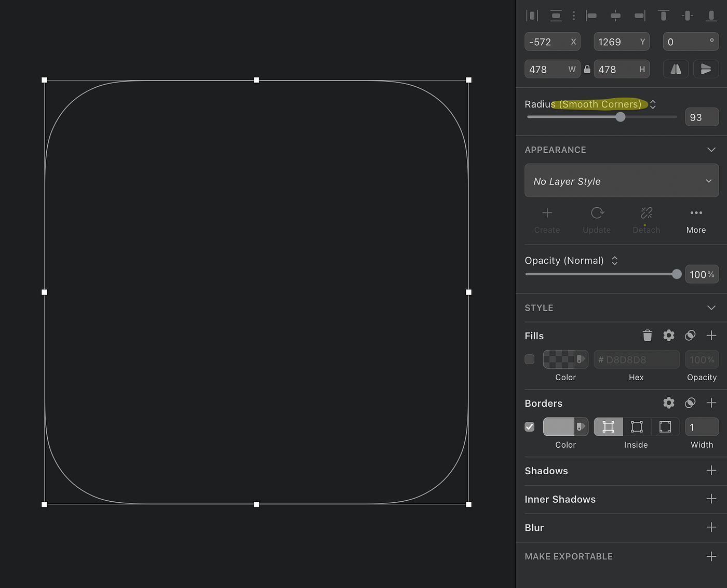Click the bottom-right selection handle
Screen dimensions: 727x588
[x=469, y=504]
